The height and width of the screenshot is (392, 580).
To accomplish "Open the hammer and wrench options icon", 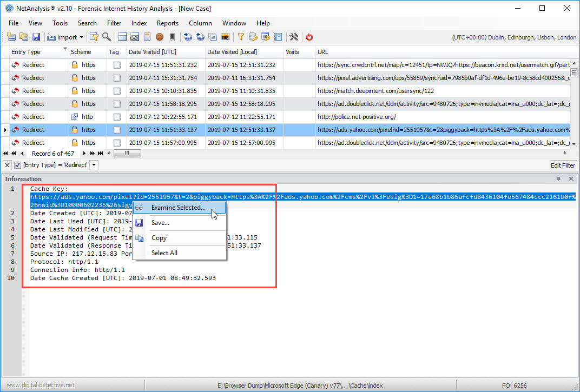I will click(x=294, y=37).
